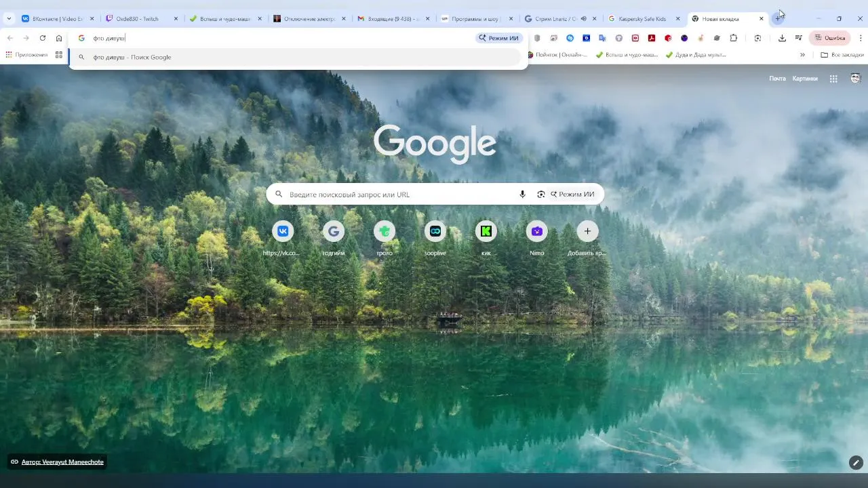The width and height of the screenshot is (868, 488).
Task: Open the Google account avatar
Action: pyautogui.click(x=855, y=79)
